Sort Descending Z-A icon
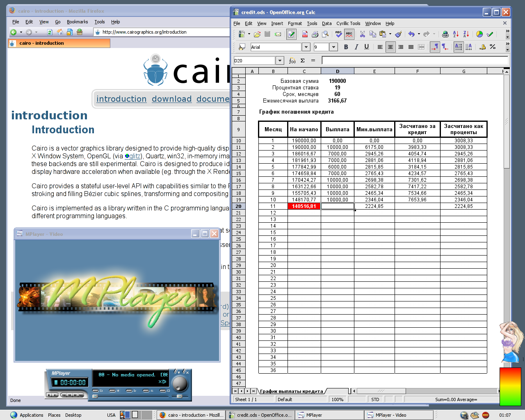Viewport: 525px width, 420px height. [x=466, y=34]
